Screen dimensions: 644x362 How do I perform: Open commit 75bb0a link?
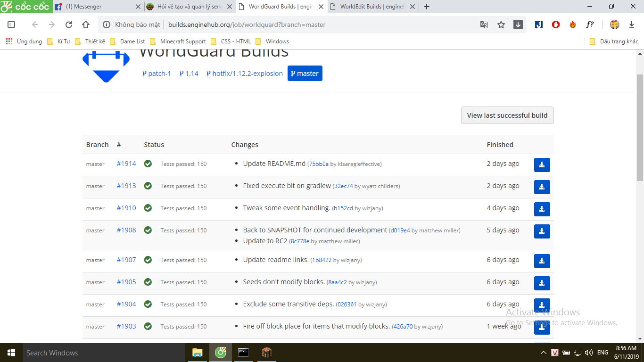coord(319,164)
